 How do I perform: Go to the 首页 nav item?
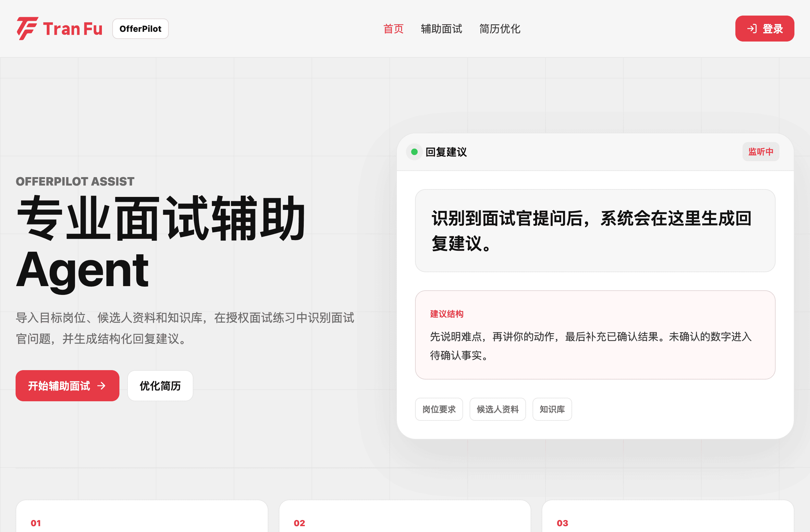[393, 29]
